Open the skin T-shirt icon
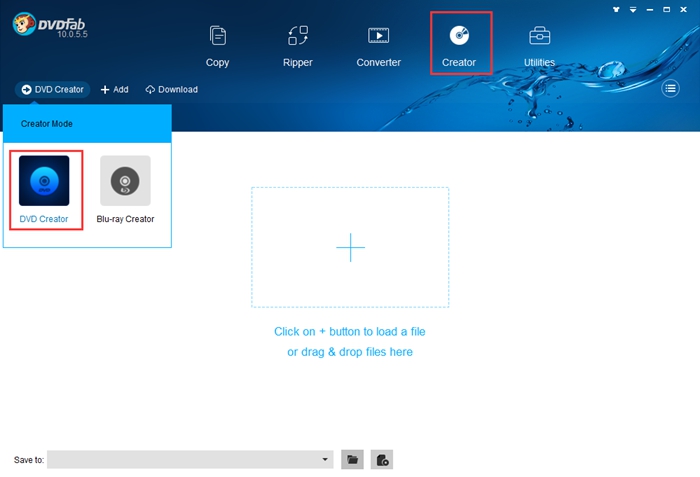This screenshot has height=477, width=700. pos(616,9)
